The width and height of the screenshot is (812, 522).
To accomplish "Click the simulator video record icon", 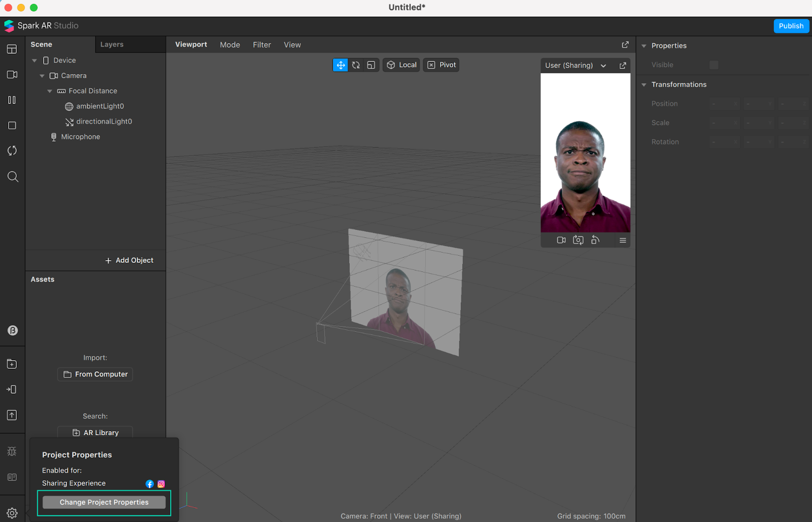I will tap(561, 240).
